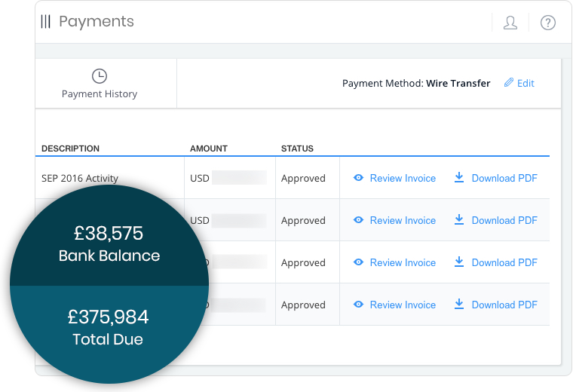Image resolution: width=573 pixels, height=392 pixels.
Task: Click the eye icon in the last invoice row
Action: click(x=358, y=305)
